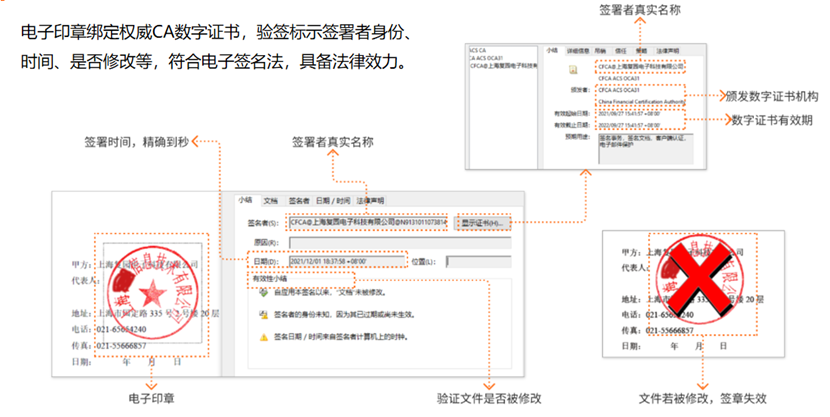Click the 日期 年 月 日 line on right document

pyautogui.click(x=674, y=346)
